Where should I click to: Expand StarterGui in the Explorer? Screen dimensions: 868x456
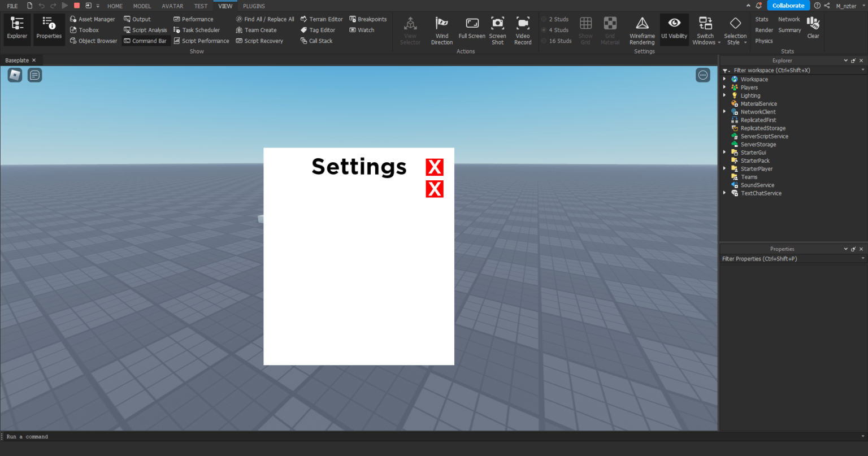(x=725, y=152)
